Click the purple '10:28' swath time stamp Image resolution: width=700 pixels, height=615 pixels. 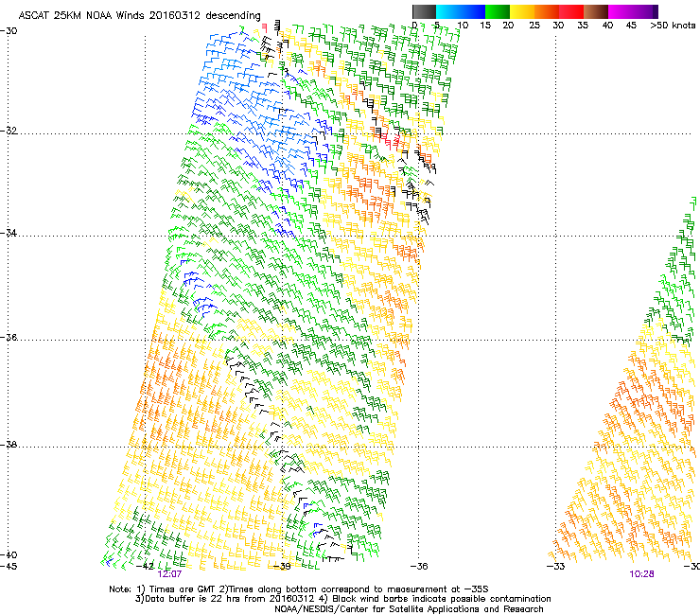[x=642, y=574]
